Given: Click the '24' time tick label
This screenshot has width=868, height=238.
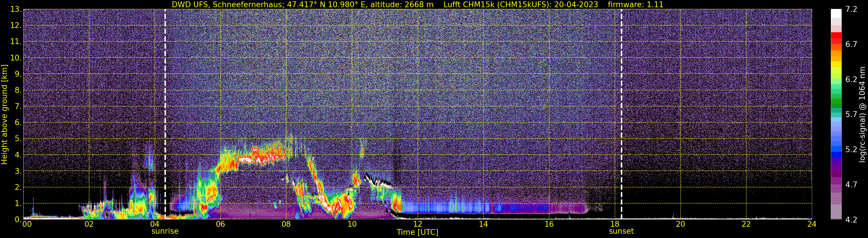Looking at the screenshot, I should pyautogui.click(x=812, y=224).
